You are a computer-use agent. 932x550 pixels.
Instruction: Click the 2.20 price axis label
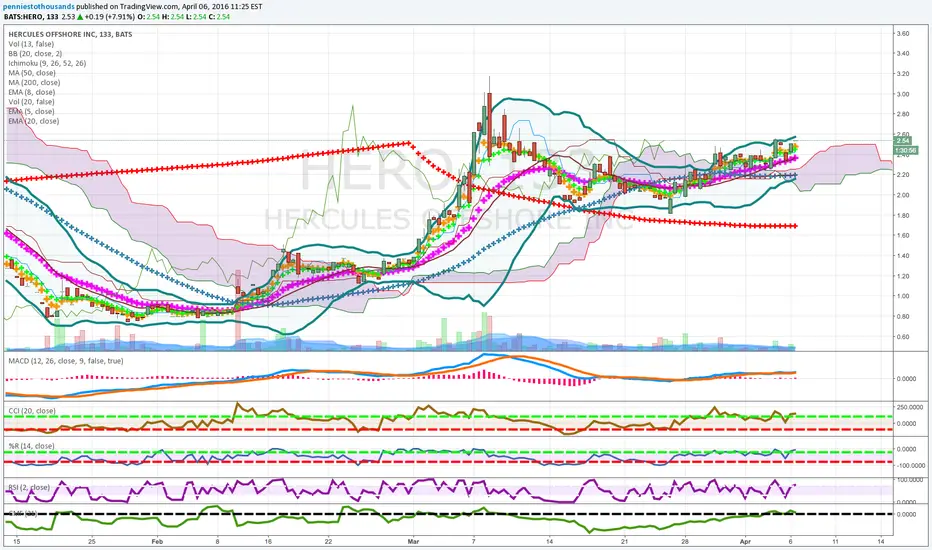point(903,175)
